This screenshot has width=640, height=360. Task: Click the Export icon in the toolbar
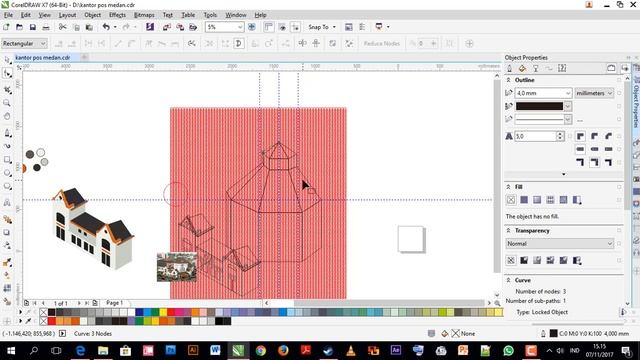pos(180,27)
